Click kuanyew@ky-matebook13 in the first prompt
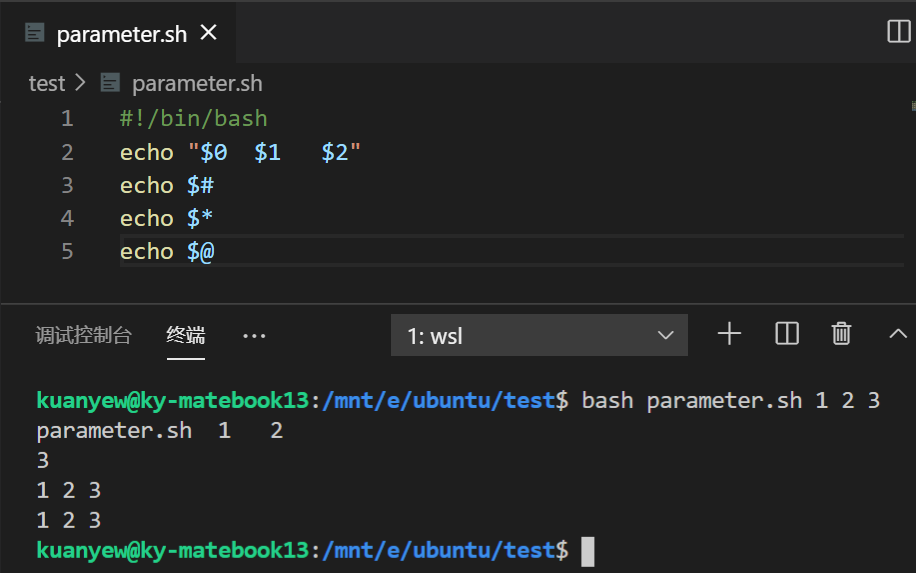This screenshot has width=916, height=573. [x=172, y=401]
